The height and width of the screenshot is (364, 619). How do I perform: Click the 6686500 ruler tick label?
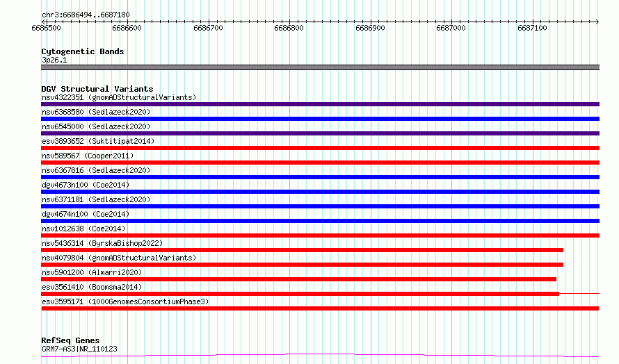(46, 28)
